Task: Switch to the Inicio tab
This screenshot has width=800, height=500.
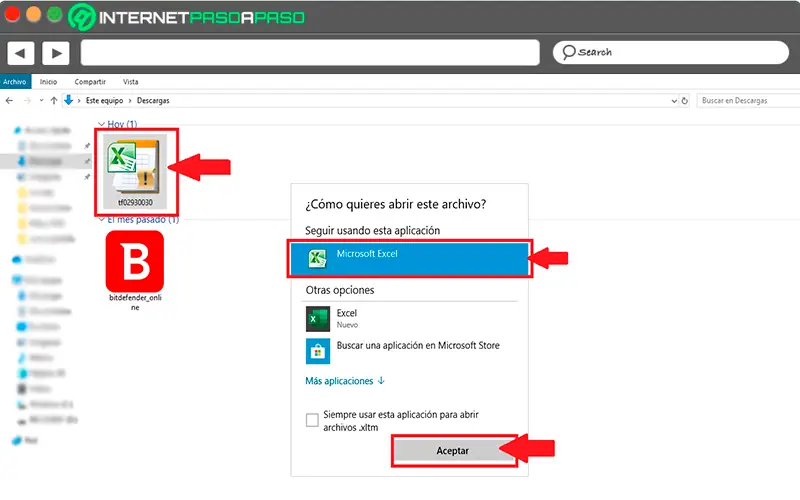Action: (48, 82)
